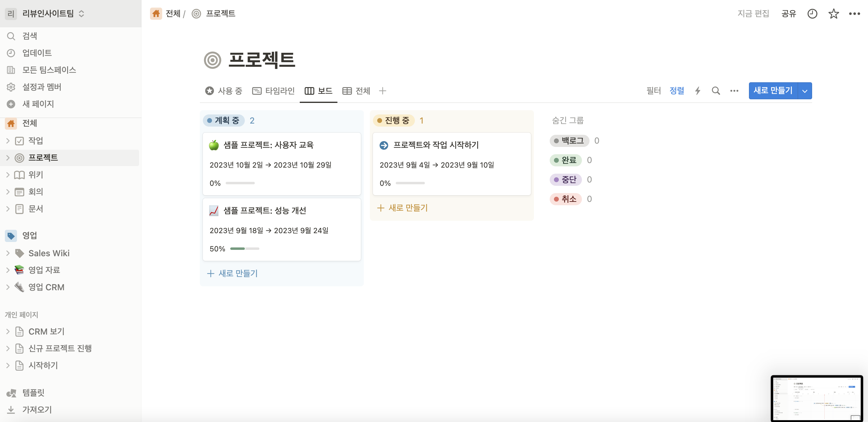Click the 공유 share button
868x422 pixels.
pos(788,14)
